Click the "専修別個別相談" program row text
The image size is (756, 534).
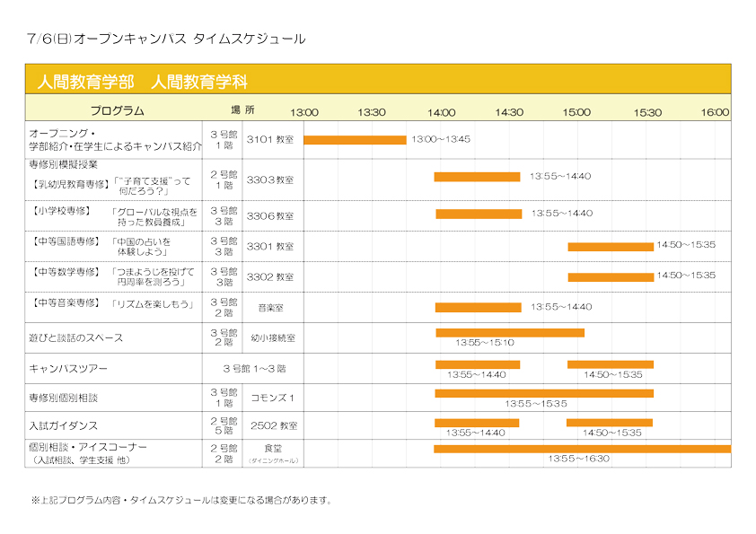[63, 398]
